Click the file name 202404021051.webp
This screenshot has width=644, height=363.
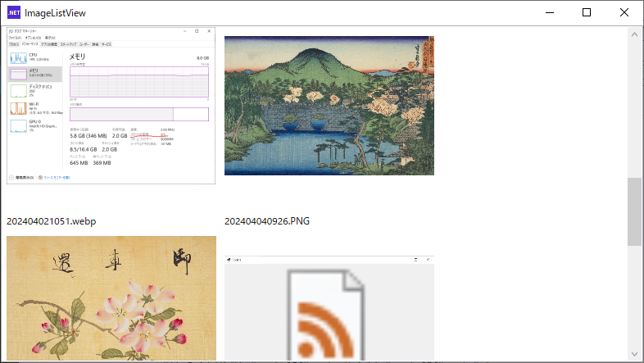pyautogui.click(x=52, y=221)
